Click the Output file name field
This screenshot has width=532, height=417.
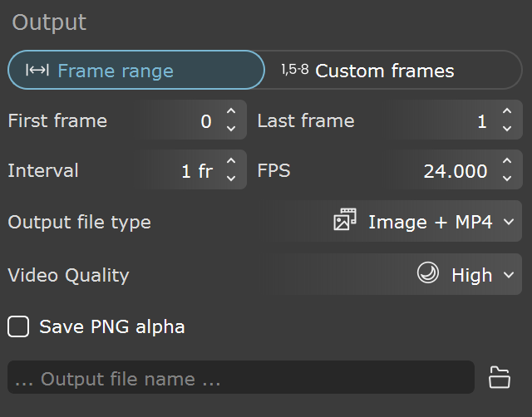click(x=241, y=378)
